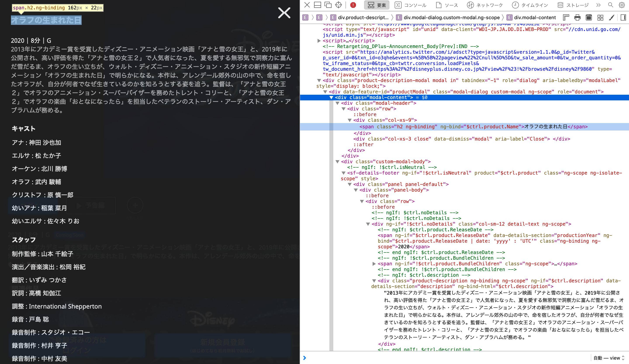Open the inspector search magnifier

610,5
